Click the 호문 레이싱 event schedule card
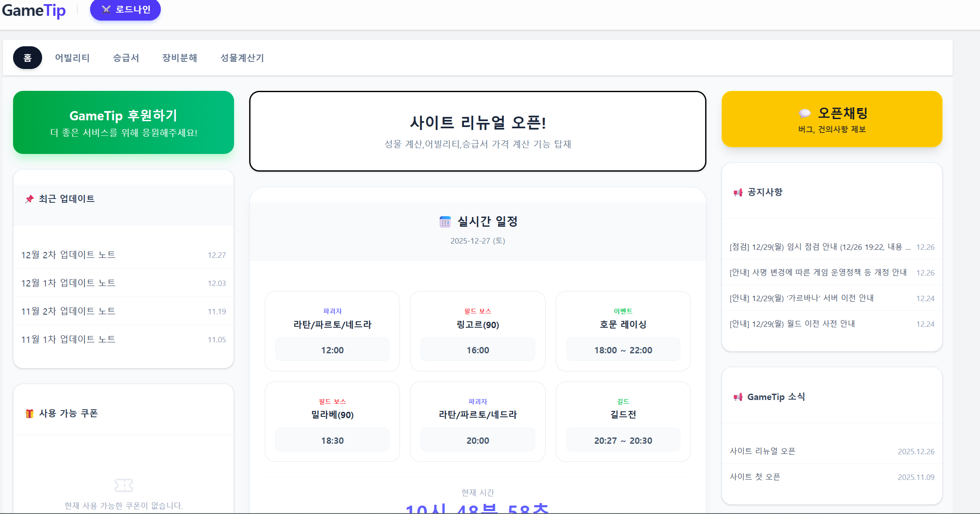 [623, 331]
